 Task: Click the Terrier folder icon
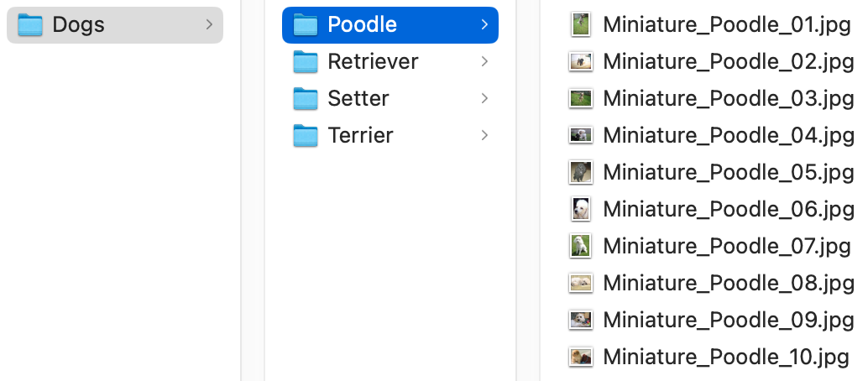[305, 136]
